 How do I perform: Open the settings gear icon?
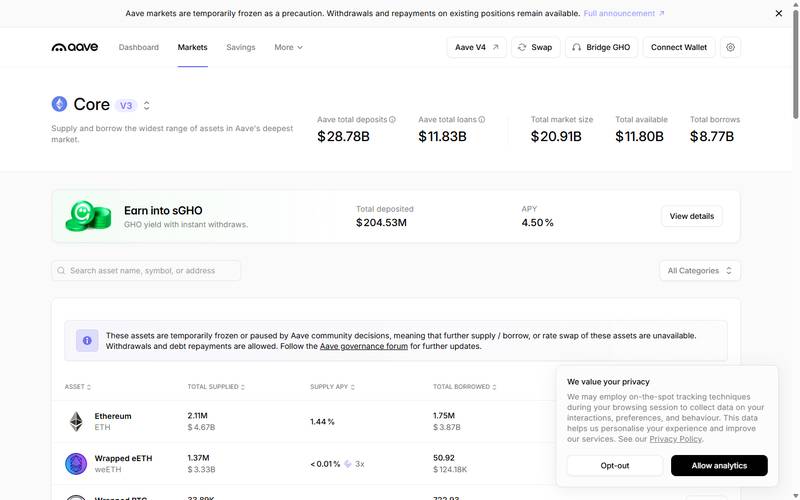coord(730,47)
